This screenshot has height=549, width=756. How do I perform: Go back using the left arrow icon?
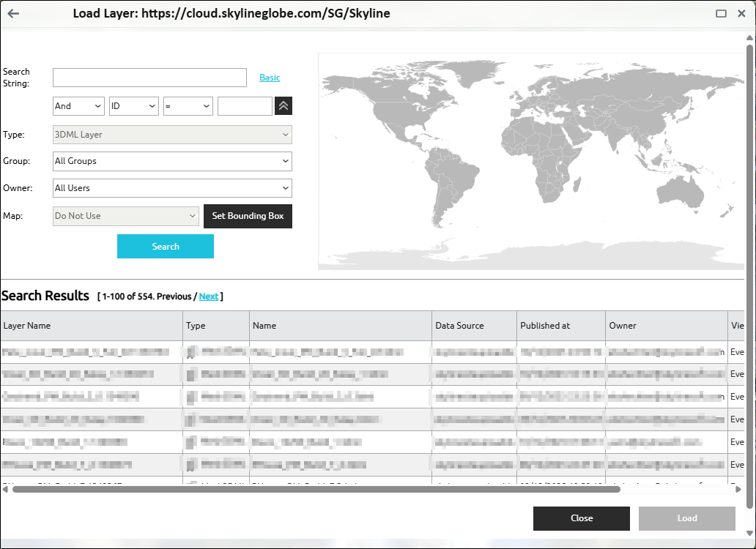pyautogui.click(x=13, y=13)
